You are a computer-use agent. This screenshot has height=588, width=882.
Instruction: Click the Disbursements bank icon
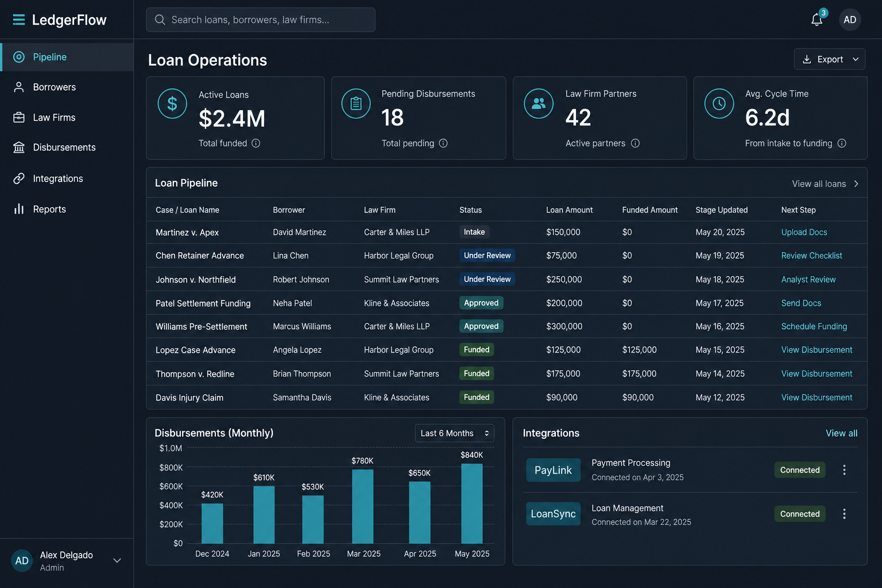[19, 148]
